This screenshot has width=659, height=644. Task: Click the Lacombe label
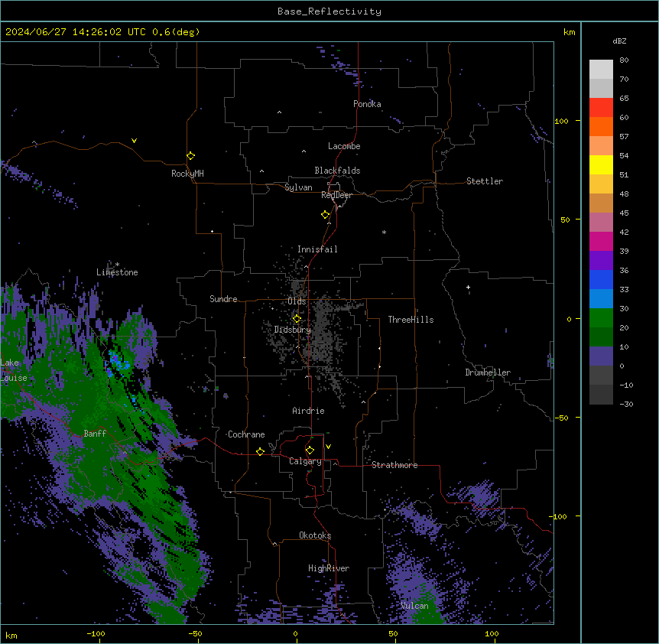(x=344, y=146)
